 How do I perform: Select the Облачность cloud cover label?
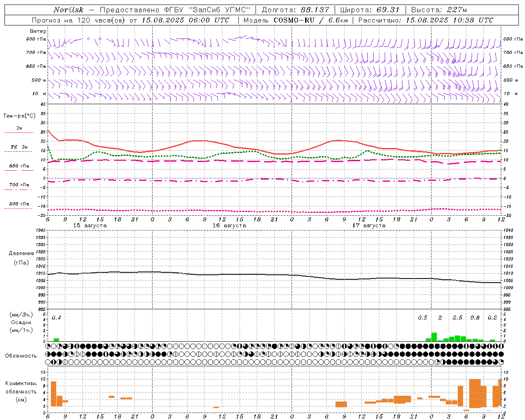(x=21, y=356)
